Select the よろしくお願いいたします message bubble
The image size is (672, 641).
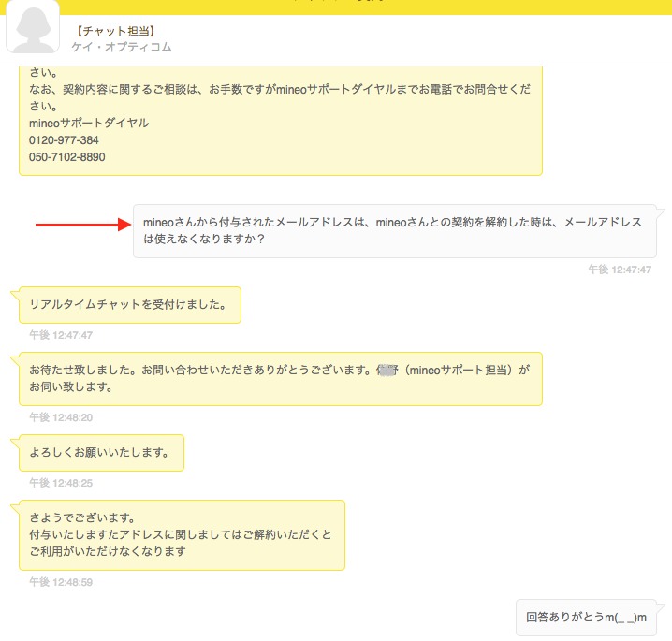(x=100, y=453)
